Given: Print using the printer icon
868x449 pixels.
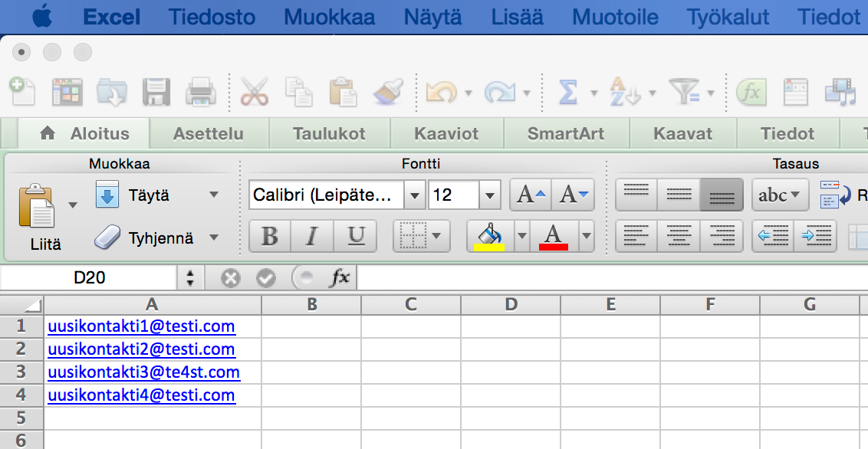Looking at the screenshot, I should point(200,92).
